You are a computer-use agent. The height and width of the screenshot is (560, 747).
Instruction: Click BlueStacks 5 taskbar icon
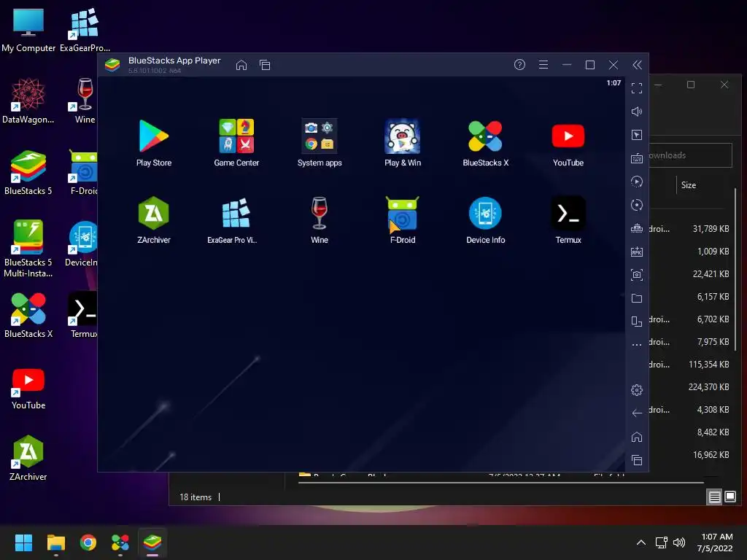point(152,542)
